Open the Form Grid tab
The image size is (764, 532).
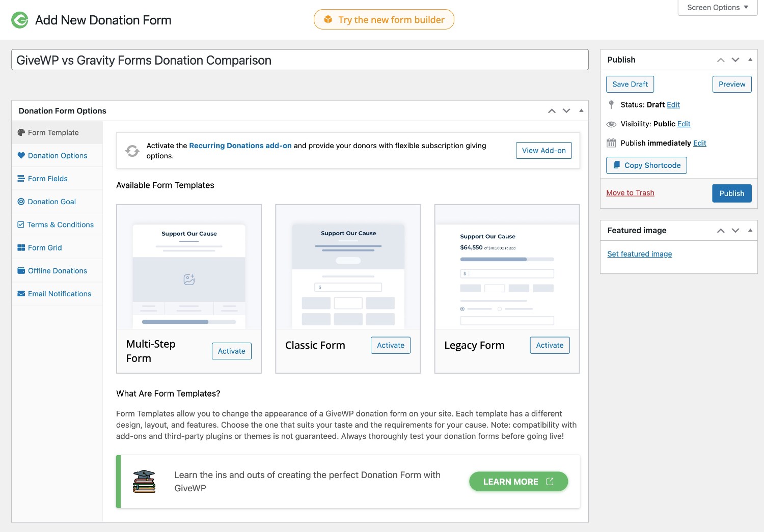point(57,247)
